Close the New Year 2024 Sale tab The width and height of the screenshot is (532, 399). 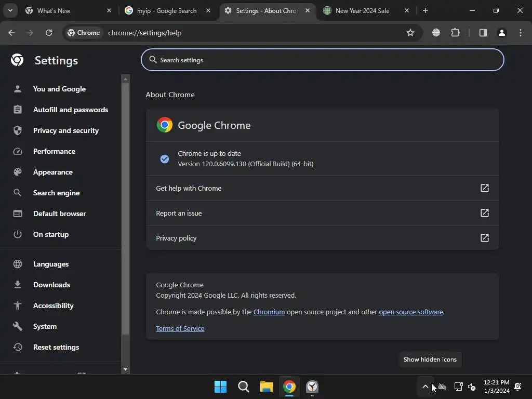tap(407, 10)
